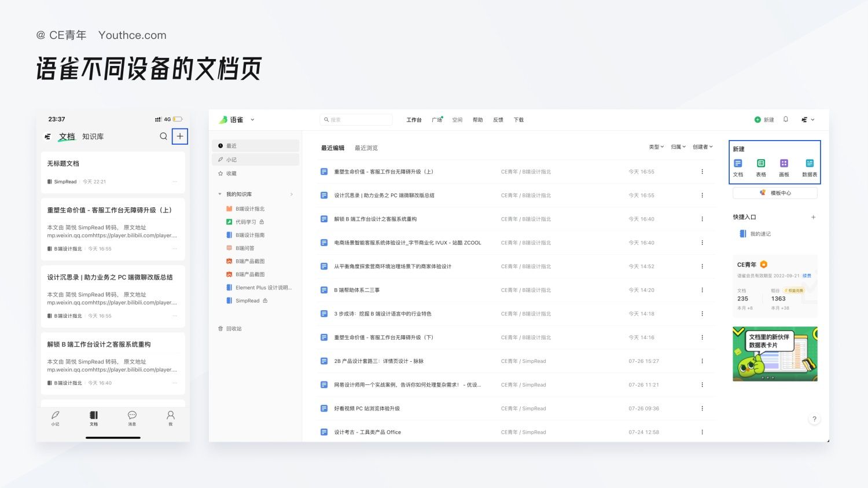Open 消息 tab in mobile bottom bar
This screenshot has height=488, width=868.
(132, 418)
